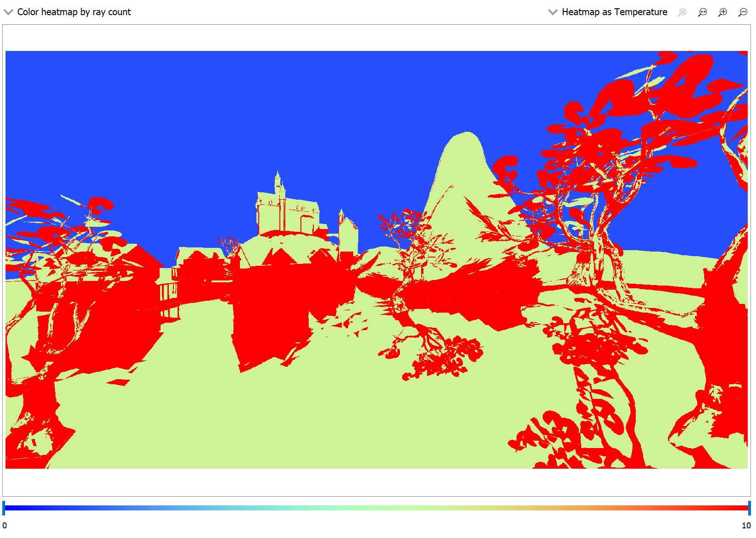Click the orange section of the gradient slider
The width and height of the screenshot is (756, 538).
pyautogui.click(x=596, y=508)
